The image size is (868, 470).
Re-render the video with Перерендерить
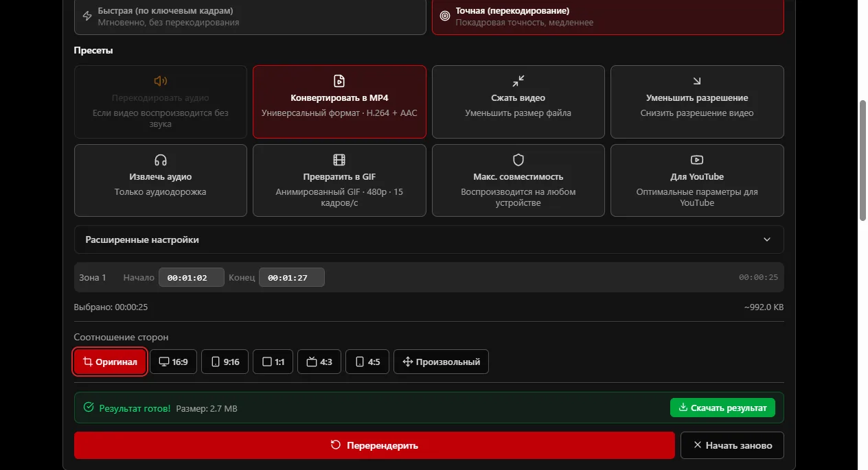point(374,445)
